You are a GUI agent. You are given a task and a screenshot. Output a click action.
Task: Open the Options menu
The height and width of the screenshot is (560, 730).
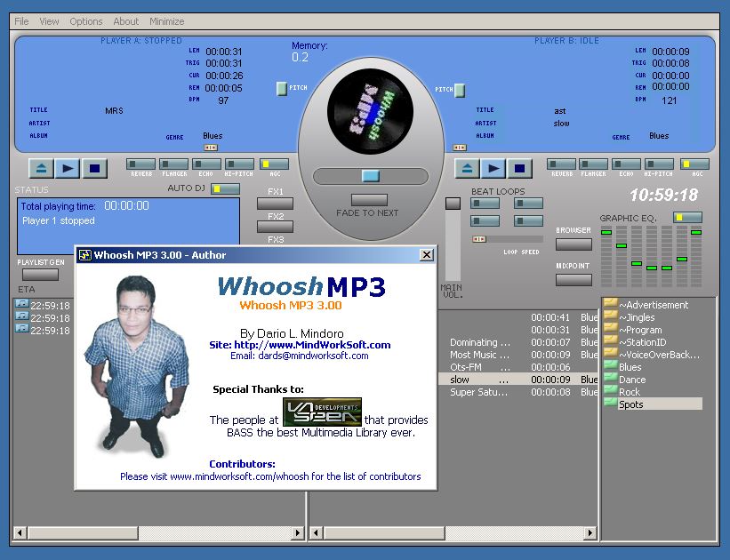tap(86, 21)
